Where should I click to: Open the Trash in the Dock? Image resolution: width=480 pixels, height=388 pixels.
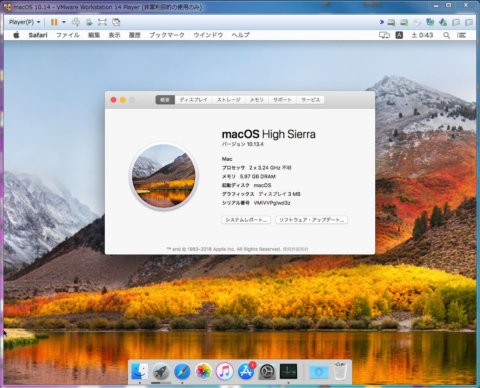[x=340, y=371]
